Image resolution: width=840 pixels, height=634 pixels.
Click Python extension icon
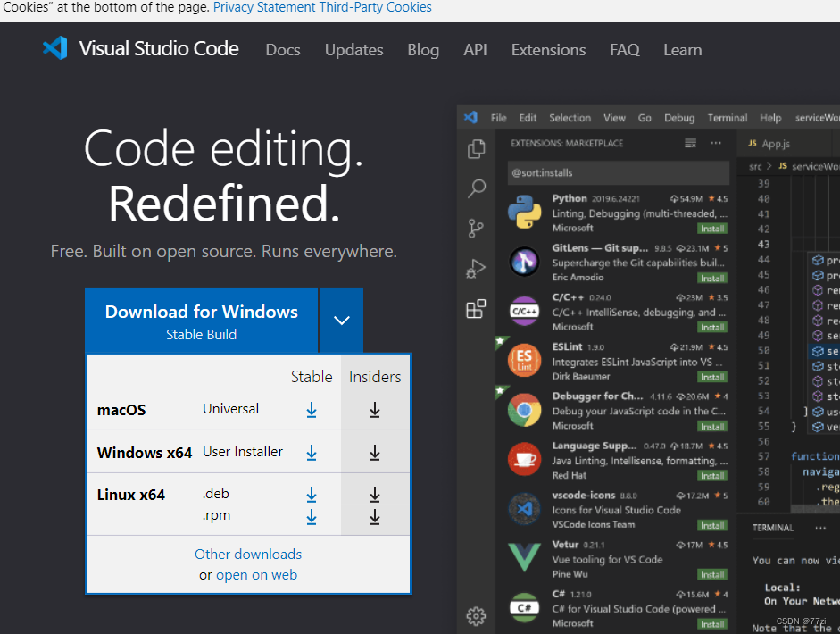[x=525, y=212]
